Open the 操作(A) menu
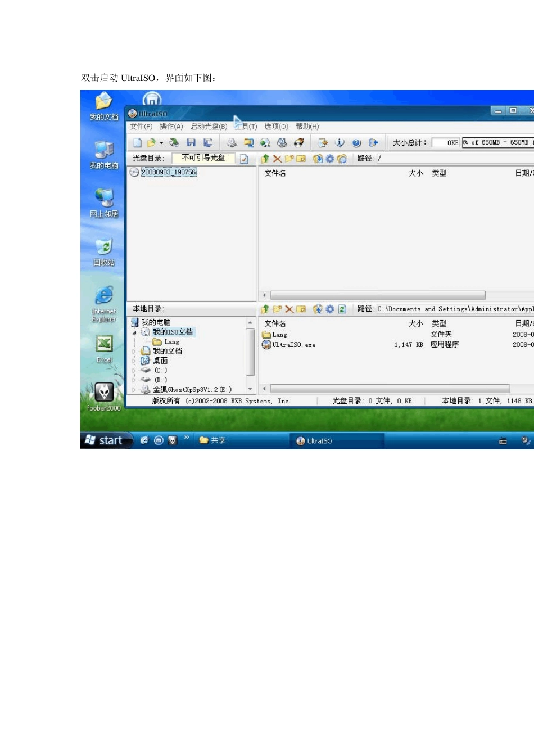The image size is (534, 756). (171, 127)
